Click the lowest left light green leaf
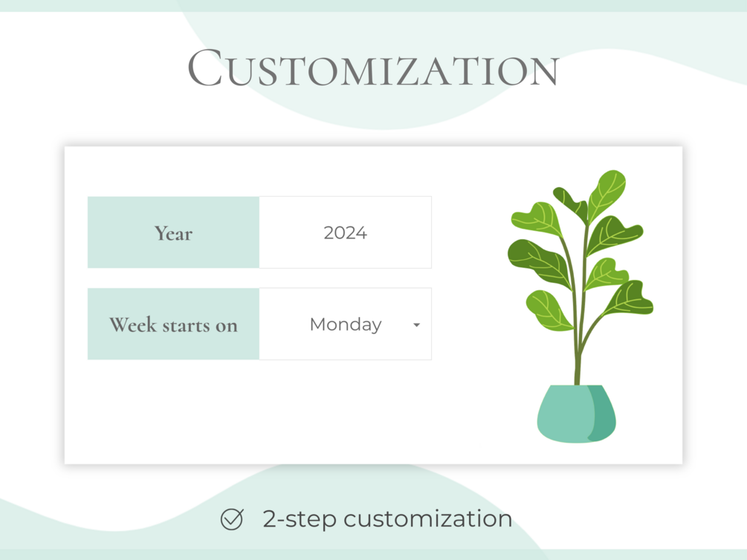Image resolution: width=747 pixels, height=560 pixels. pos(549,310)
